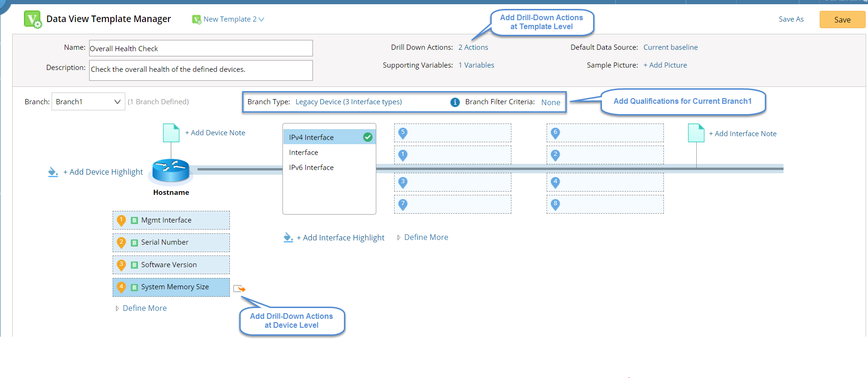Click the drill-down icon beside System Memory Size
This screenshot has width=868, height=378.
tap(239, 288)
